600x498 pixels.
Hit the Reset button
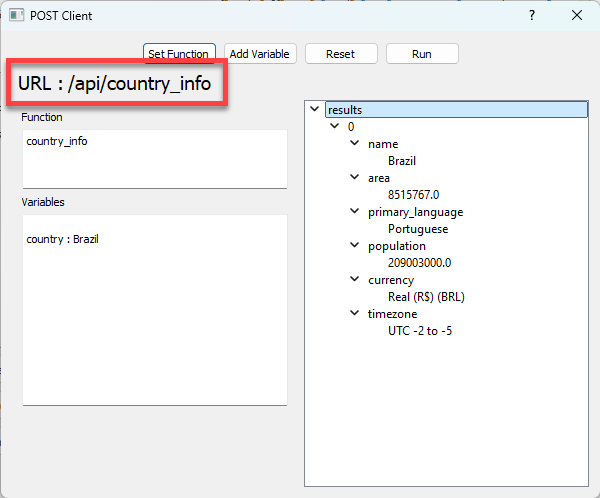tap(340, 54)
